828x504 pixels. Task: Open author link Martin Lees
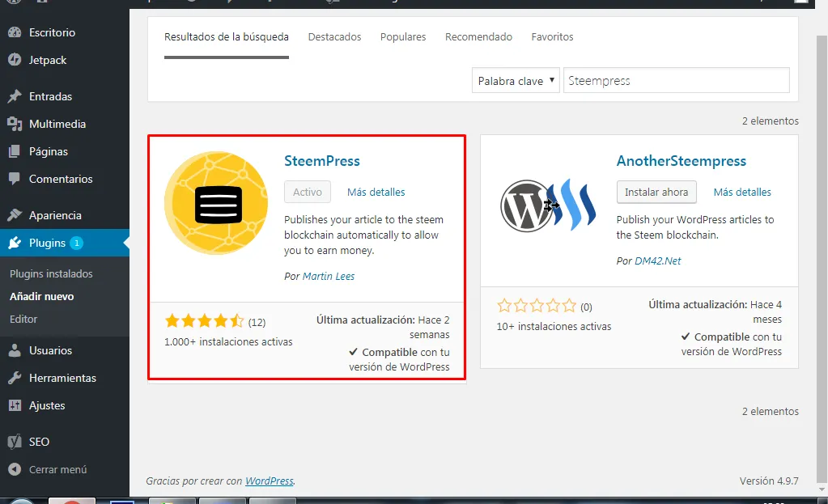(329, 277)
